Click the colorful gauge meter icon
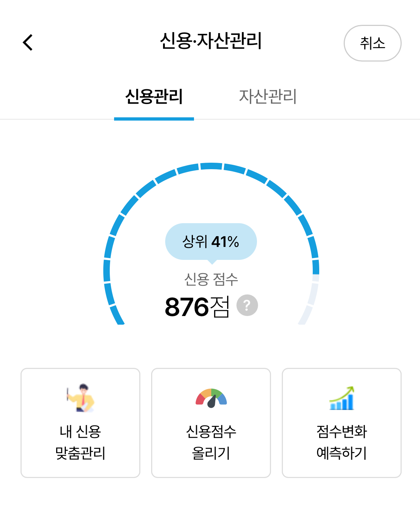The height and width of the screenshot is (514, 420). [x=211, y=398]
